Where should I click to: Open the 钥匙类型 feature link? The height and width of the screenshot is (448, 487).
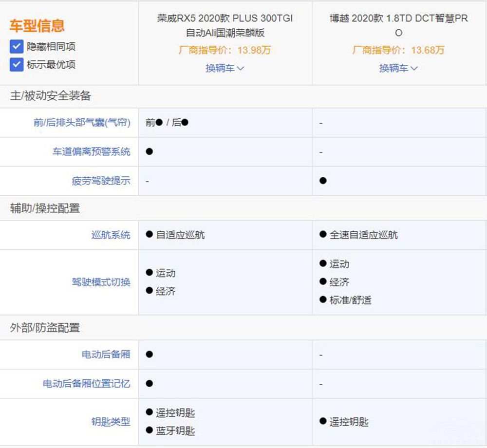(111, 422)
